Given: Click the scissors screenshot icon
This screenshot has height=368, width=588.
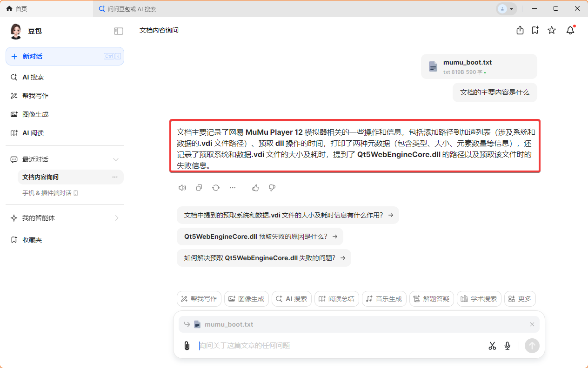Looking at the screenshot, I should click(492, 346).
